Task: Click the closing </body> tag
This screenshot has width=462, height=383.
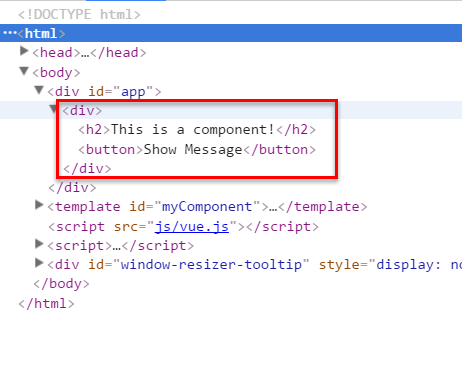Action: [x=61, y=284]
